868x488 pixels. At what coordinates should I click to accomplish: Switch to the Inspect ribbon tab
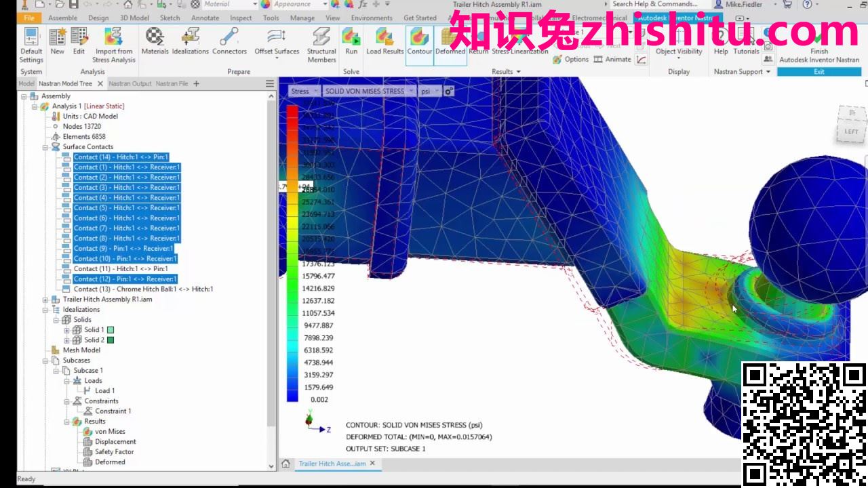[241, 18]
